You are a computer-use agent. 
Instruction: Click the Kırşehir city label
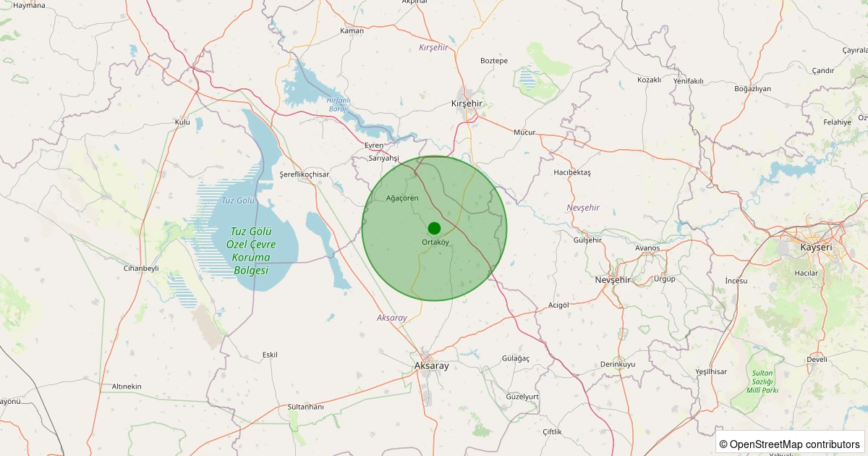[467, 104]
